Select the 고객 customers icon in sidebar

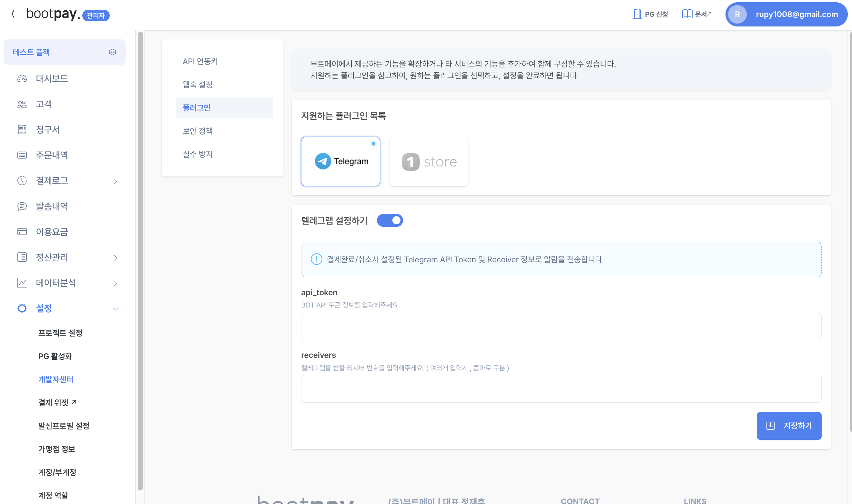pos(21,104)
